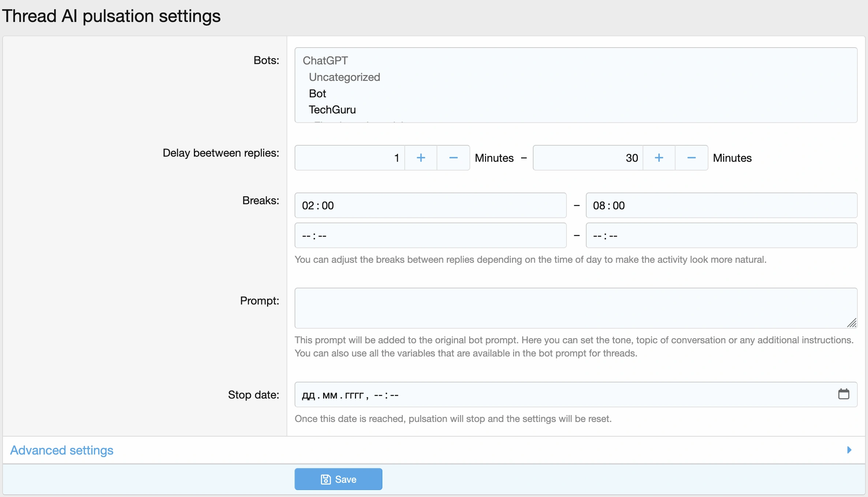Set the second break start time
The image size is (868, 497).
click(431, 235)
